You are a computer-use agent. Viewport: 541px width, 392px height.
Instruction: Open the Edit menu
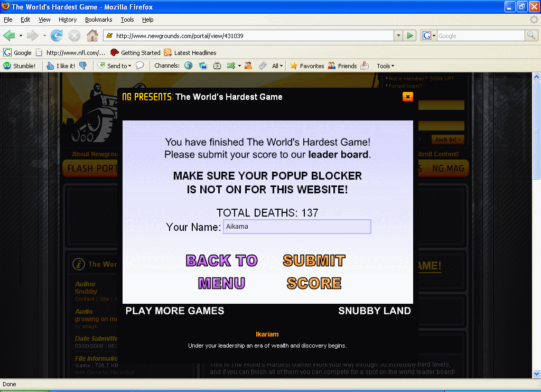tap(25, 20)
